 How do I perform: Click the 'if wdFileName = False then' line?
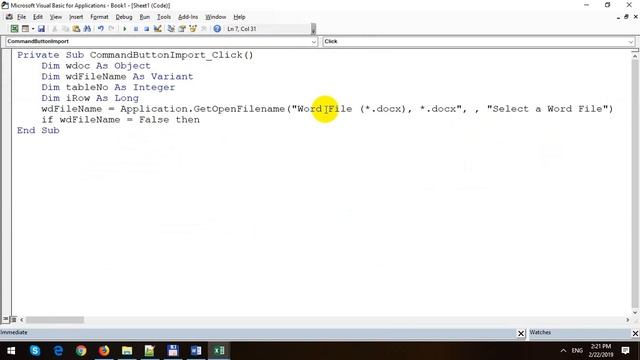pyautogui.click(x=120, y=120)
